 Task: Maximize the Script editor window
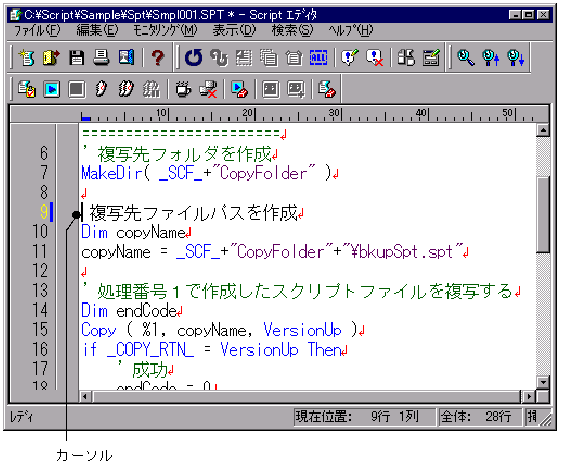(528, 14)
